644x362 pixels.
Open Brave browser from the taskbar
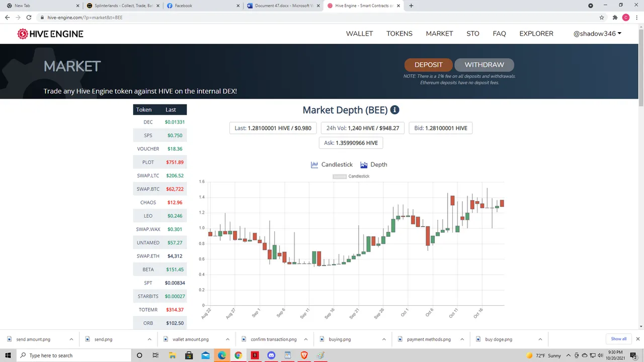pos(304,355)
